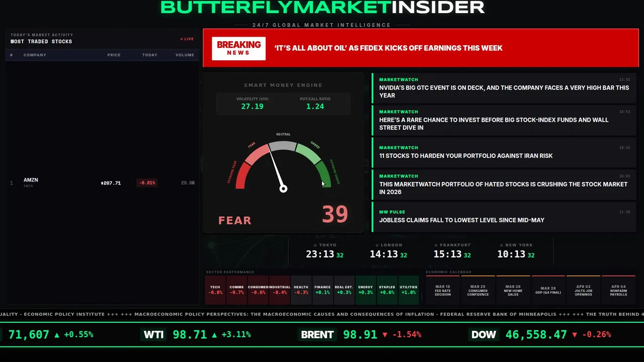This screenshot has width=644, height=362.
Task: Sort table by COMPANY column
Action: coord(35,55)
